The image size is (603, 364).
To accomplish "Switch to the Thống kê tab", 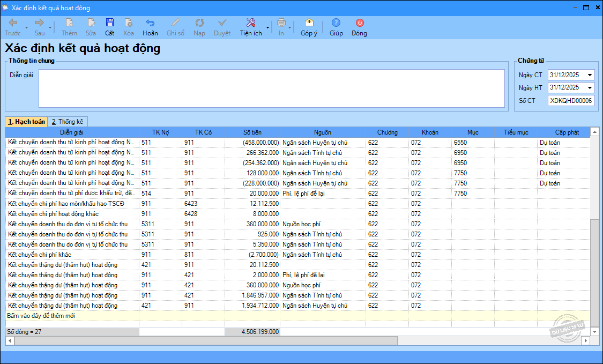I will tap(67, 122).
